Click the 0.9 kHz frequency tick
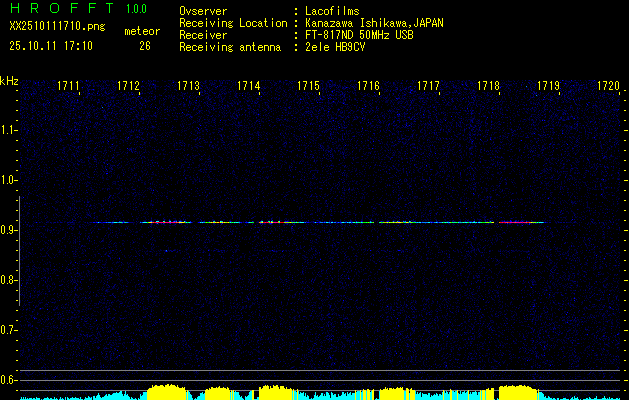629x400 pixels. tap(9, 230)
